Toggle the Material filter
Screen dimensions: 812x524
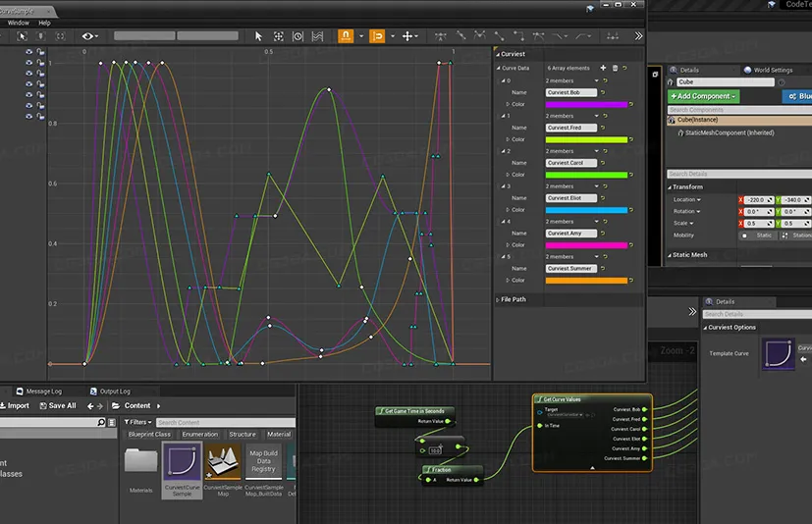click(x=279, y=435)
